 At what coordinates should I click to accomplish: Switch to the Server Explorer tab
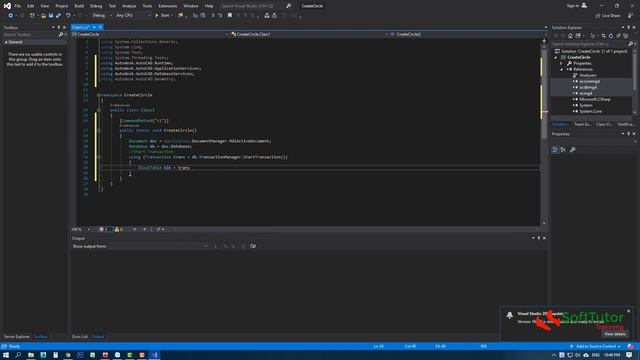point(16,337)
